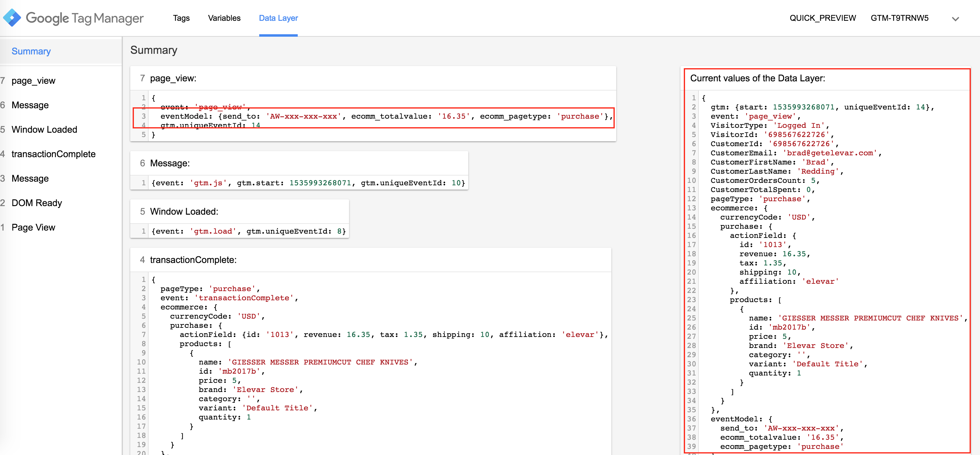The width and height of the screenshot is (980, 455).
Task: Click 'Current values of the Data Layer:' heading
Action: [757, 78]
